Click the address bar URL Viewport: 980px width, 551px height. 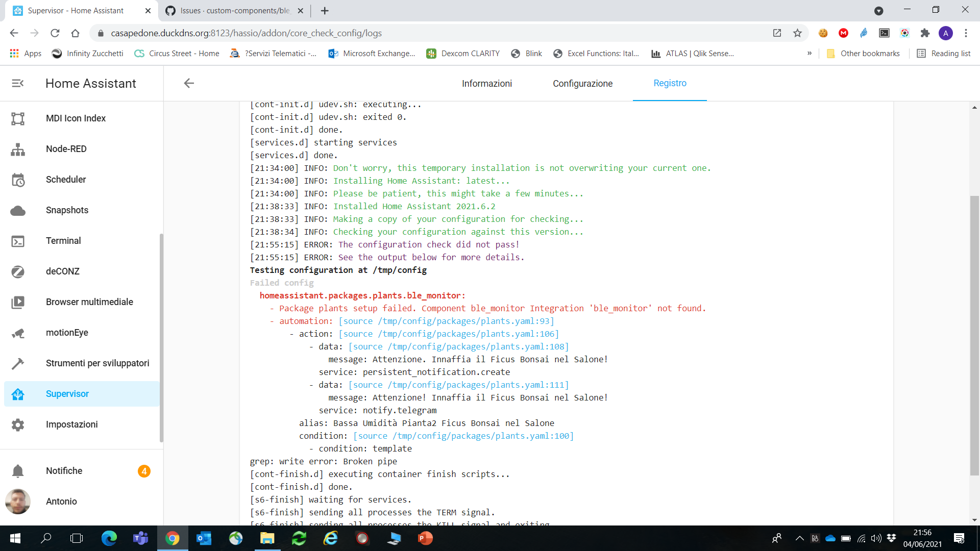point(247,33)
